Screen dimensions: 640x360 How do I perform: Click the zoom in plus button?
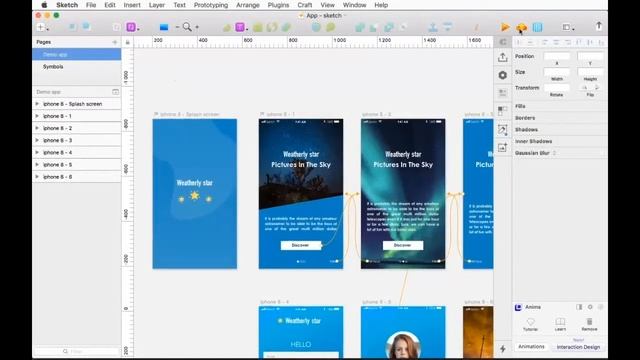[197, 27]
